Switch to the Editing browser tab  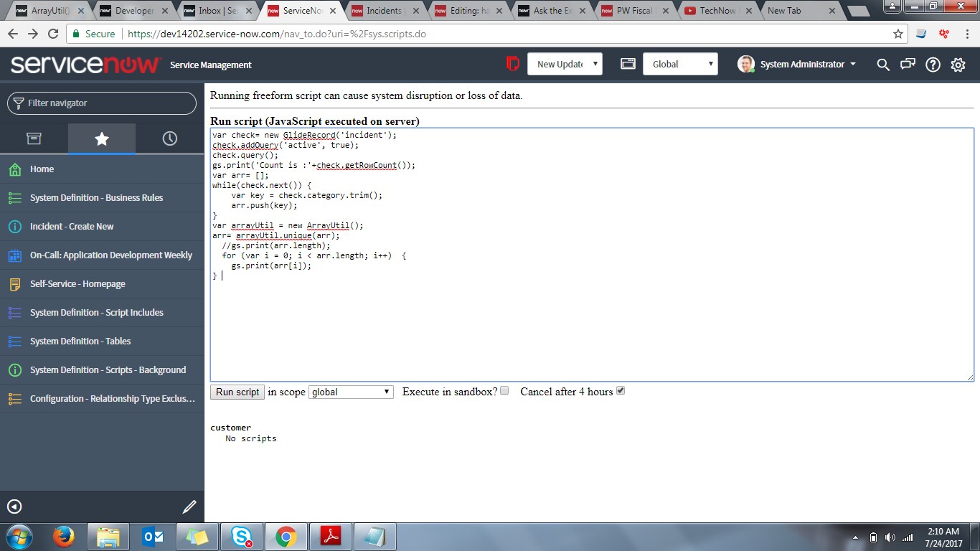[x=470, y=11]
